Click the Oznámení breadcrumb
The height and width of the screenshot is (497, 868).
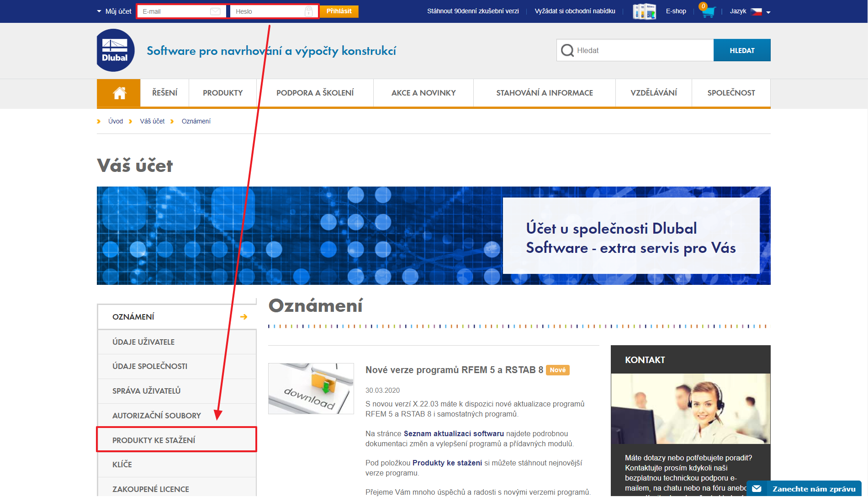[196, 121]
